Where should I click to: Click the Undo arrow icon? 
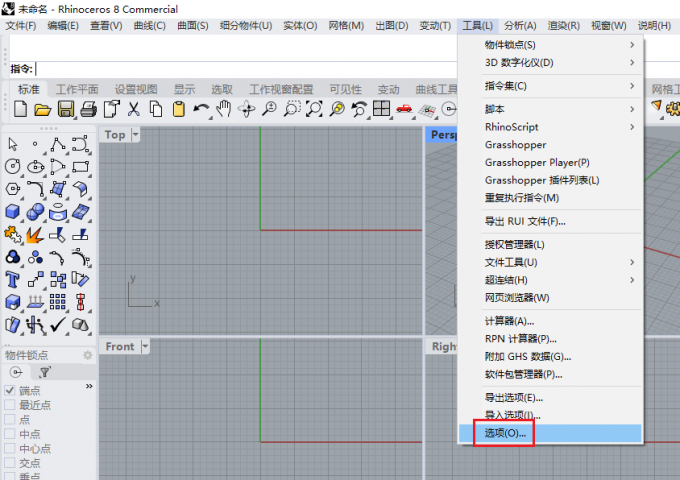[201, 109]
